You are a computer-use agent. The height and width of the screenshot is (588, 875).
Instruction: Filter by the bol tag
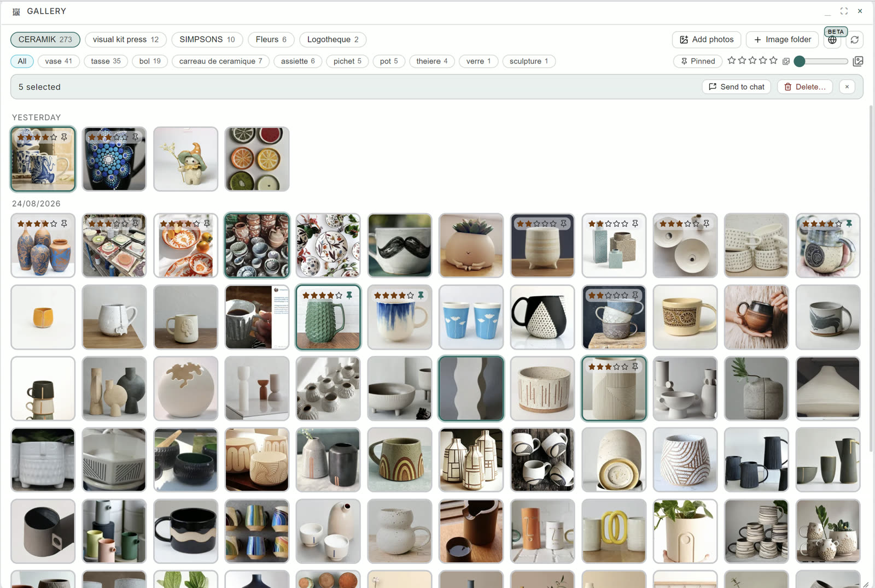(150, 61)
